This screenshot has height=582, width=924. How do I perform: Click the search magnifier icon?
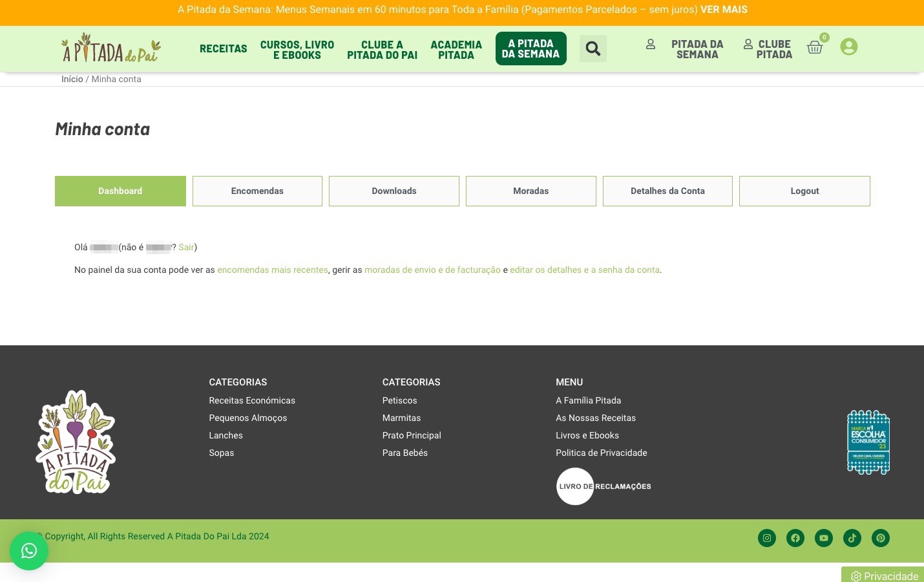coord(593,48)
